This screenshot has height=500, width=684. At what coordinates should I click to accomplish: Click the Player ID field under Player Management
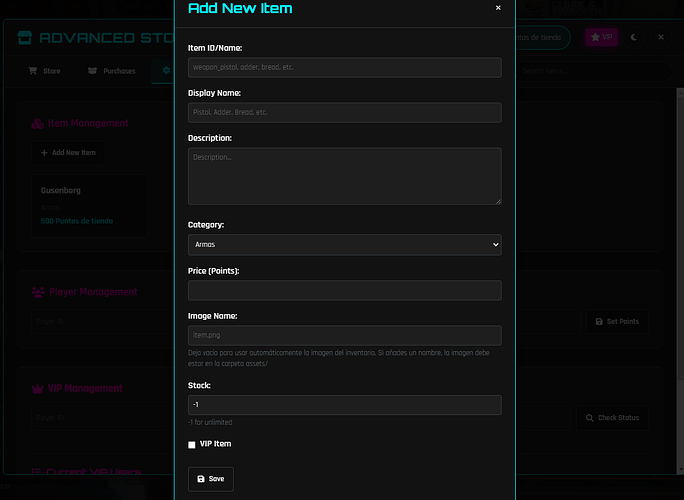point(103,322)
